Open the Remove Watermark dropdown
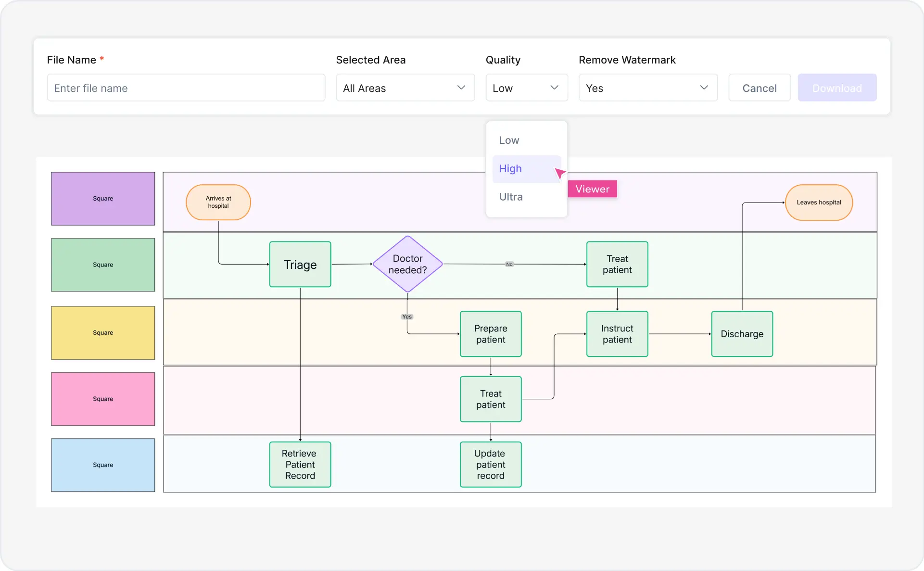The height and width of the screenshot is (571, 924). click(x=647, y=88)
